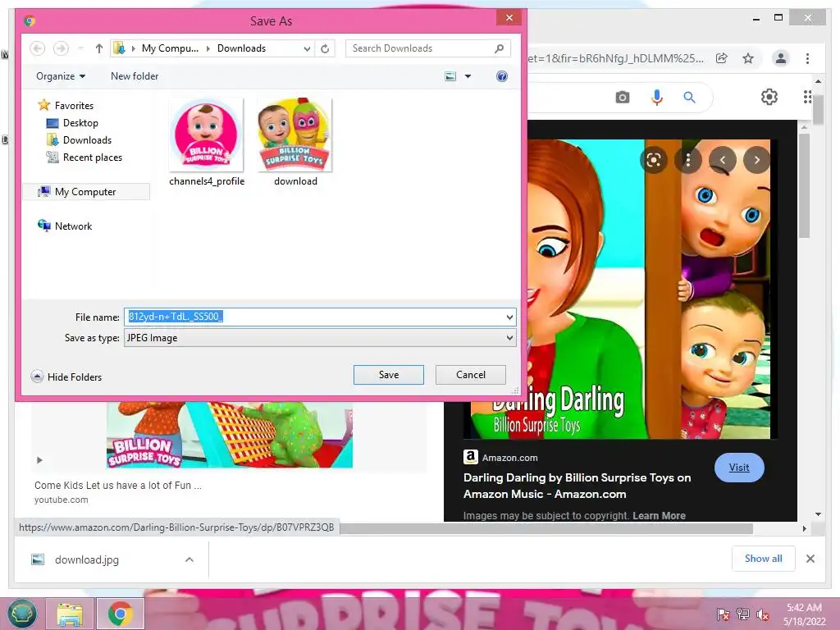Select Favorites in navigation pane
The height and width of the screenshot is (630, 840).
point(66,106)
